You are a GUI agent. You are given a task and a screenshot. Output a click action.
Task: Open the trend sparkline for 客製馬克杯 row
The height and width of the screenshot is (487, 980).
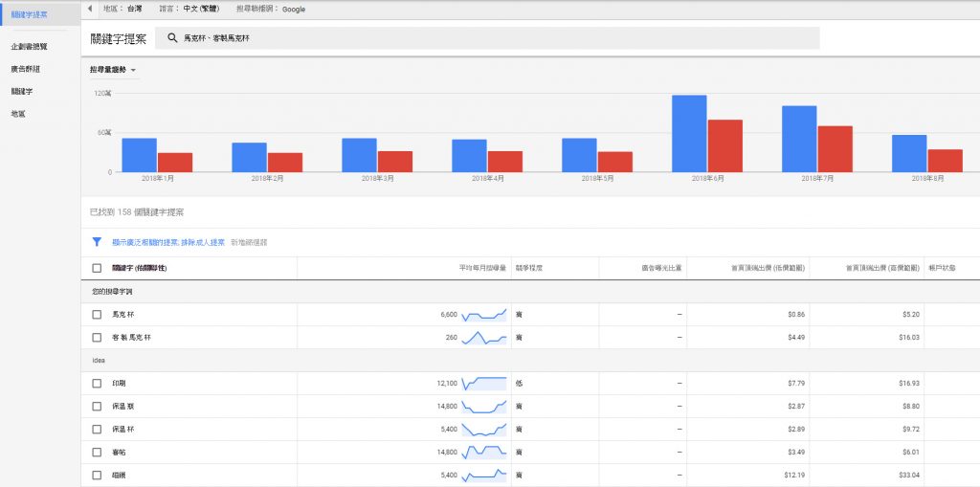(483, 338)
